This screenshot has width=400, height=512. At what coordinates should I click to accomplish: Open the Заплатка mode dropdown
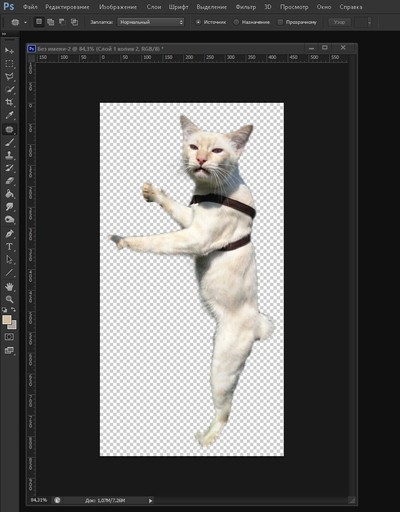click(151, 22)
